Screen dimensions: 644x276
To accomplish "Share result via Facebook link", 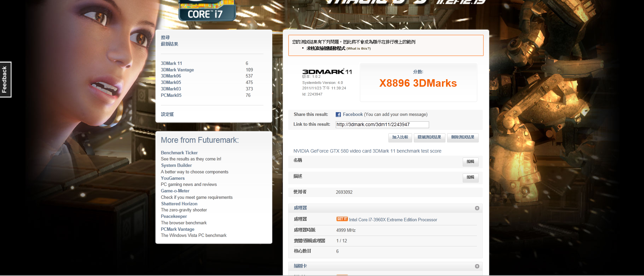I will 353,115.
